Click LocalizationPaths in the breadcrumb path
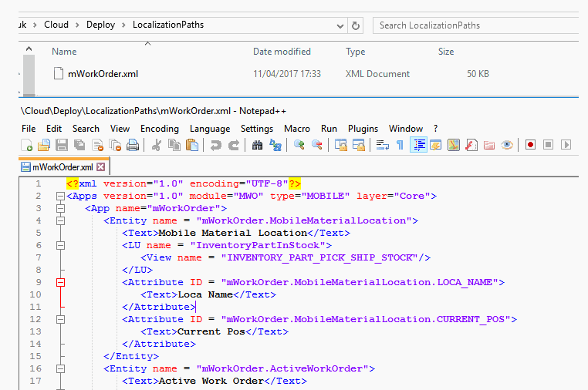 (168, 25)
